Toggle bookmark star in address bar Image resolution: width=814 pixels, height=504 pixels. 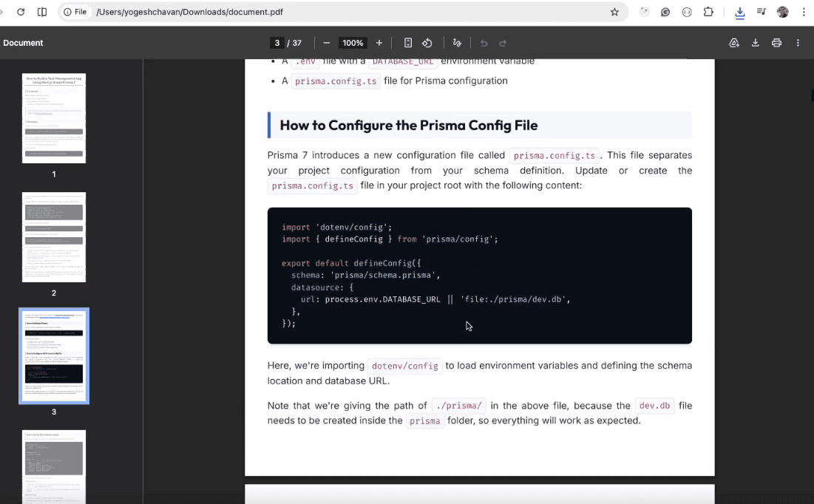(x=614, y=12)
